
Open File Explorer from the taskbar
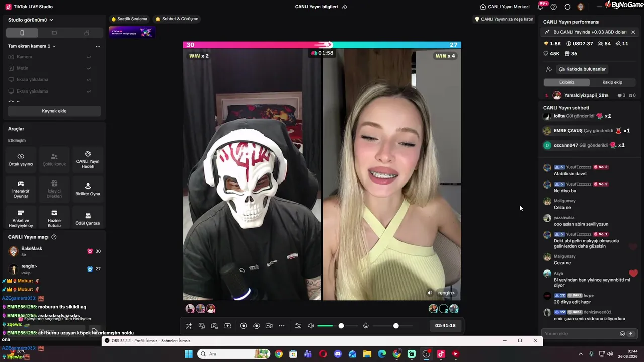[367, 354]
